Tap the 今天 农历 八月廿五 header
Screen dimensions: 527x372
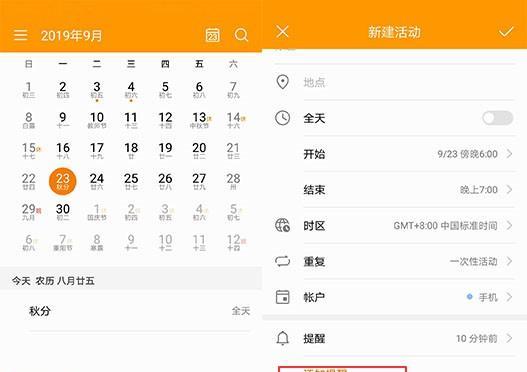(53, 281)
